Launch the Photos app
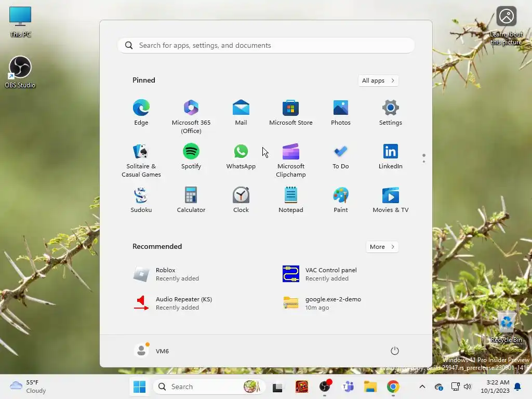Viewport: 532px width, 399px height. 341,113
